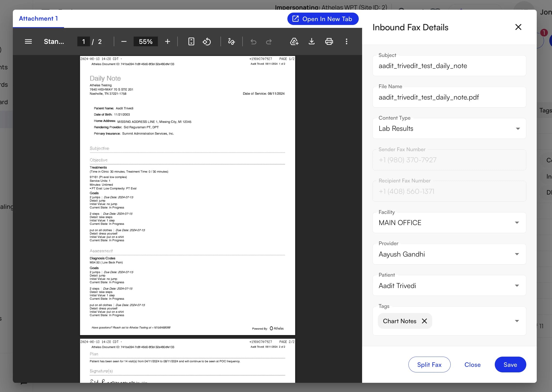The image size is (552, 392).
Task: Print the fax document
Action: 329,41
